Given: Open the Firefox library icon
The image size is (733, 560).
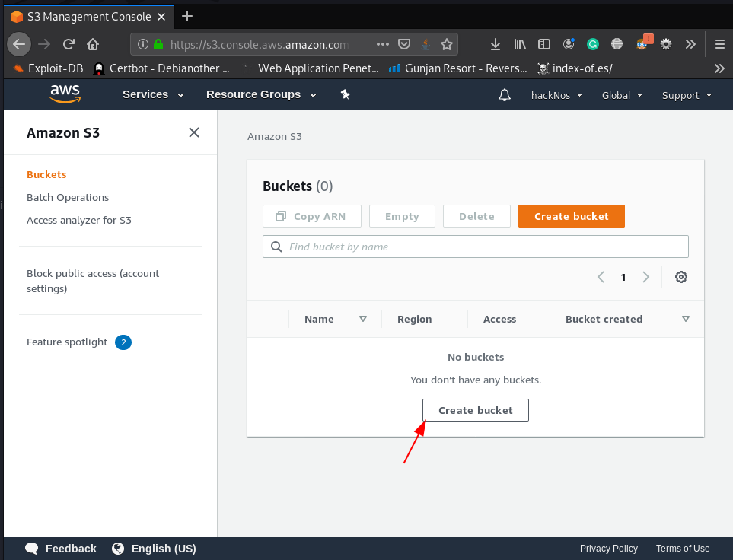Looking at the screenshot, I should click(520, 44).
